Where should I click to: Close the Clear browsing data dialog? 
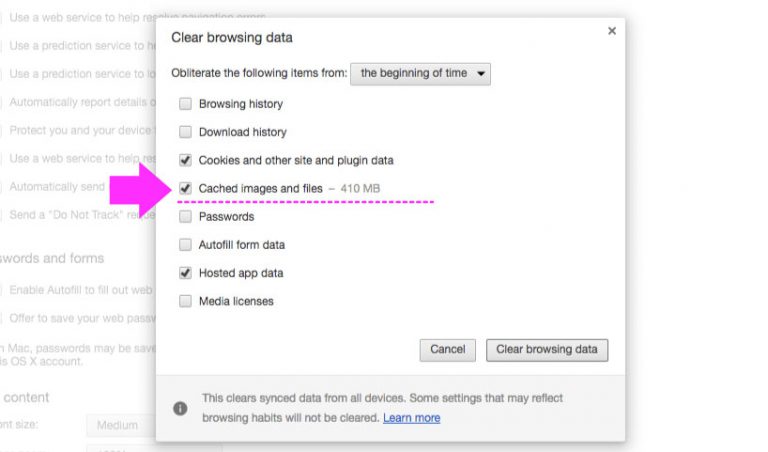pyautogui.click(x=611, y=31)
